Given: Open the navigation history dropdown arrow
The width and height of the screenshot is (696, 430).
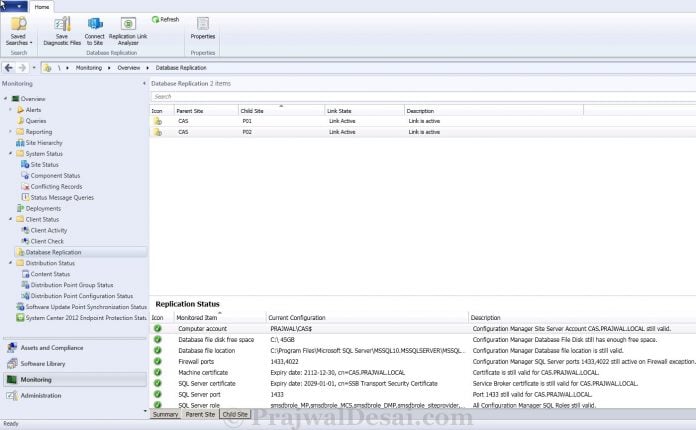Looking at the screenshot, I should (34, 68).
